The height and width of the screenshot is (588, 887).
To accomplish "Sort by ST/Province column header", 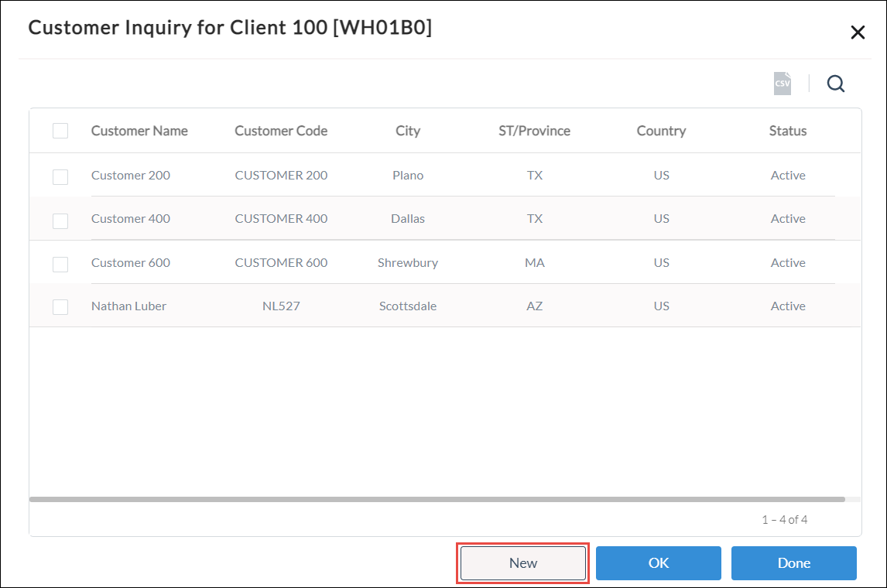I will (534, 131).
